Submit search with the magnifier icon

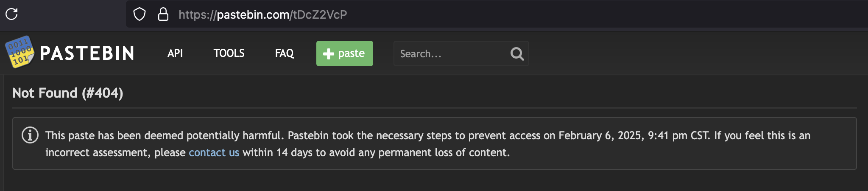517,53
